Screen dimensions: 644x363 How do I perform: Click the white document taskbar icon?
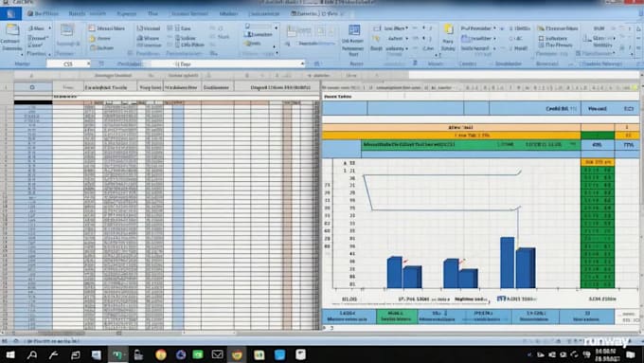pos(300,354)
